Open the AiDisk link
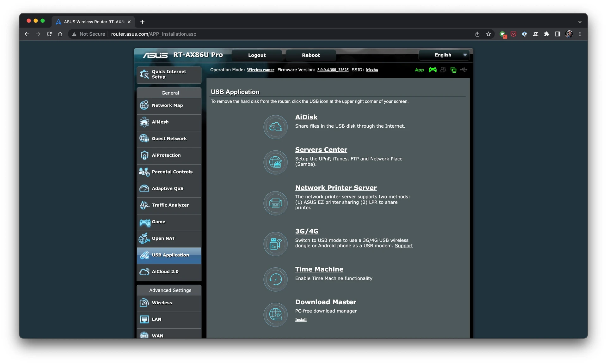Image resolution: width=607 pixels, height=364 pixels. (306, 117)
